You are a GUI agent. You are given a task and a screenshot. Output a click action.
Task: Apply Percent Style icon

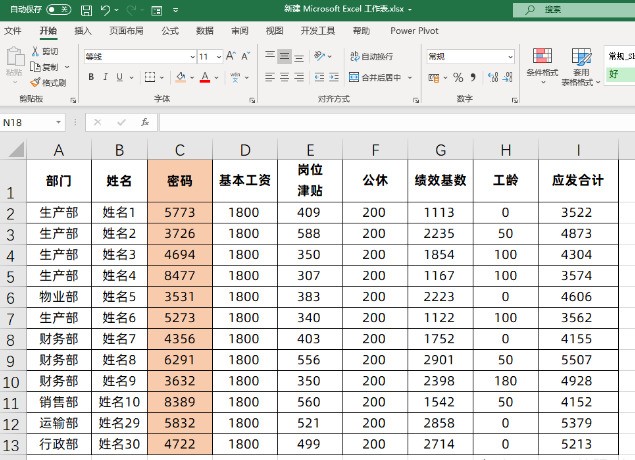tap(458, 77)
